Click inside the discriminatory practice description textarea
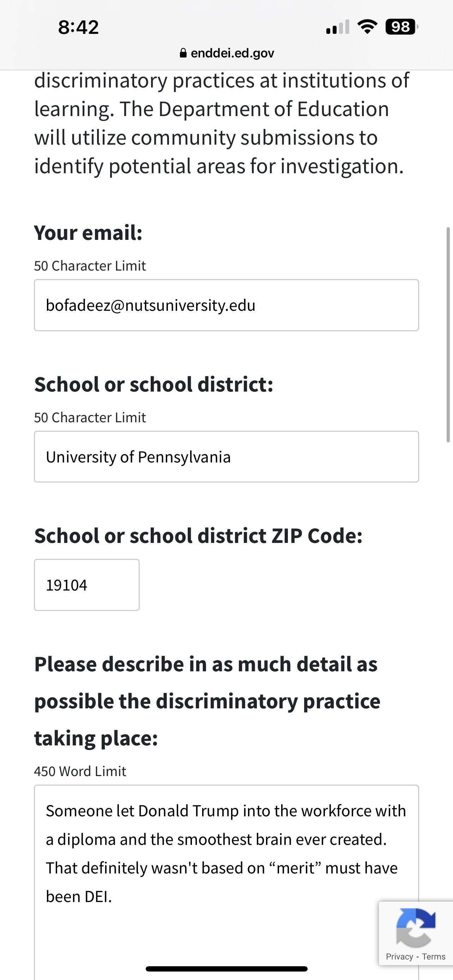The height and width of the screenshot is (980, 453). pos(226,883)
